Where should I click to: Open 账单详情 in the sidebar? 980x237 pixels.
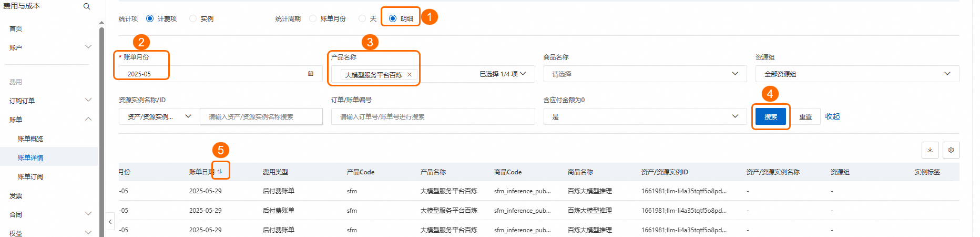tap(30, 157)
